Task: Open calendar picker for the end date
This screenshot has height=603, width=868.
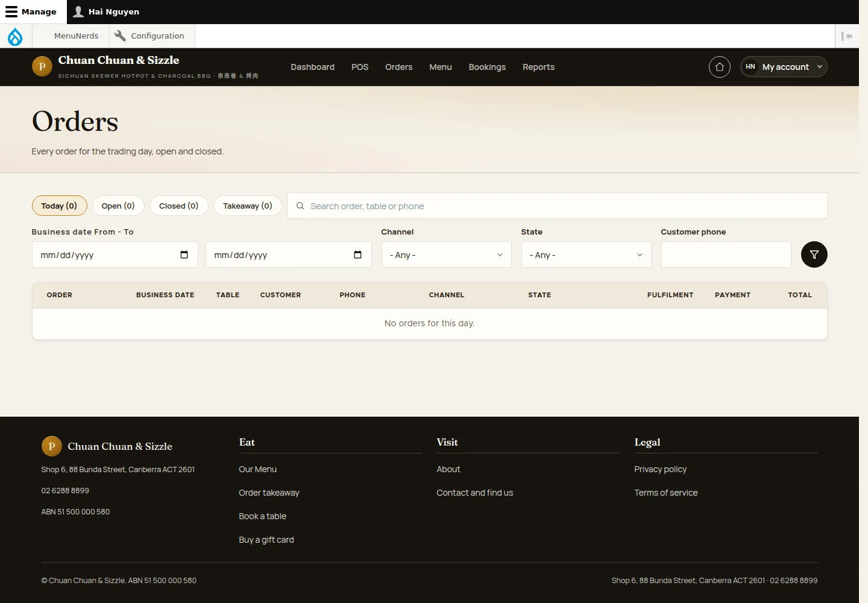Action: [x=358, y=254]
